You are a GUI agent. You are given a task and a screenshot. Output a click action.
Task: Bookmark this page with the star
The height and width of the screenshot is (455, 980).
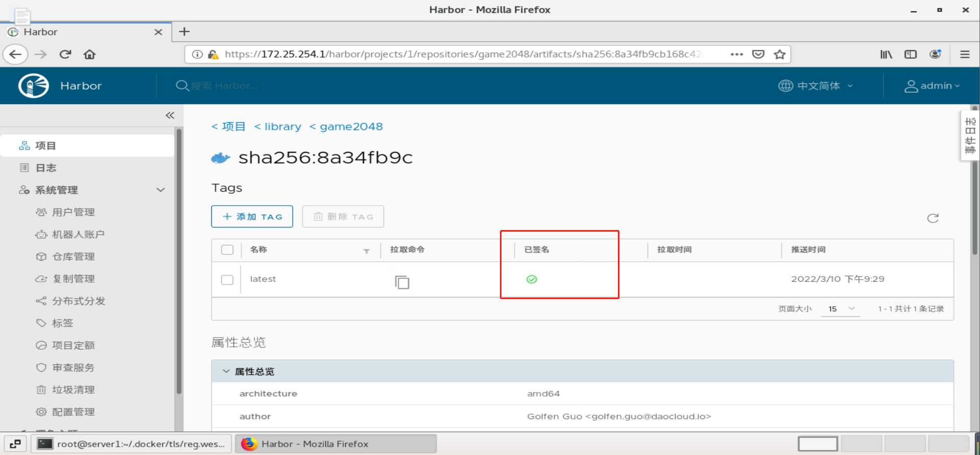click(779, 54)
